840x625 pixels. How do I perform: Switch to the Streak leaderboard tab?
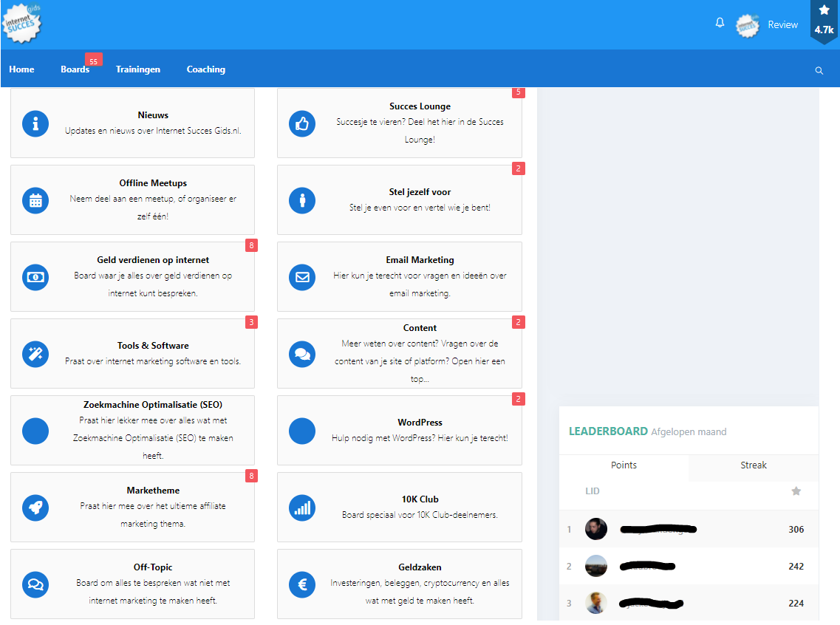pos(753,465)
